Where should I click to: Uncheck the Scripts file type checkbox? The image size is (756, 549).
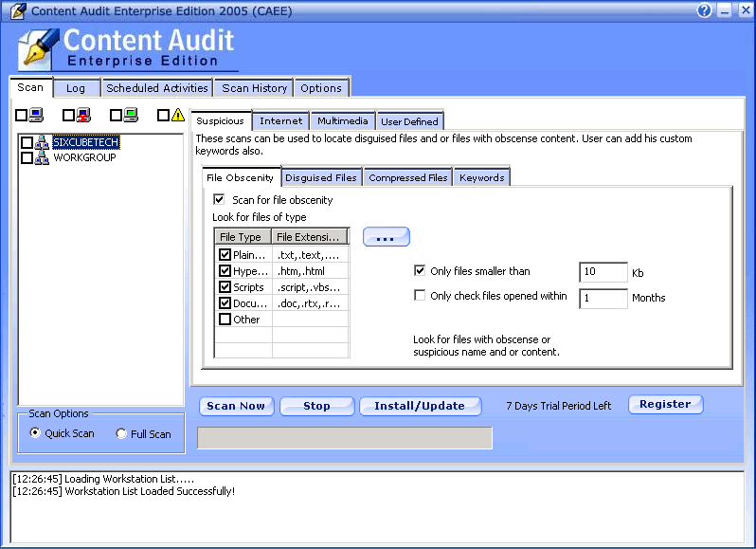tap(225, 286)
